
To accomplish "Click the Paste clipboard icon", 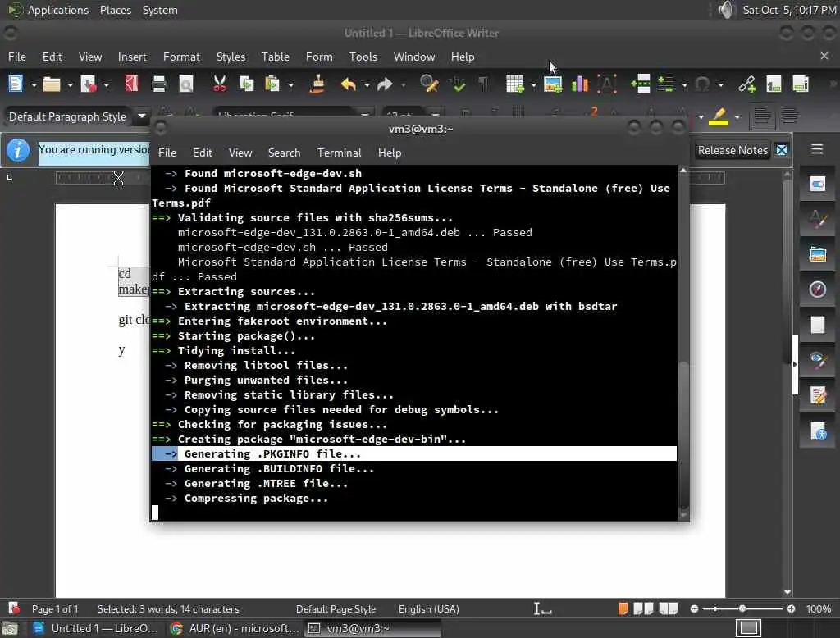I will click(272, 84).
